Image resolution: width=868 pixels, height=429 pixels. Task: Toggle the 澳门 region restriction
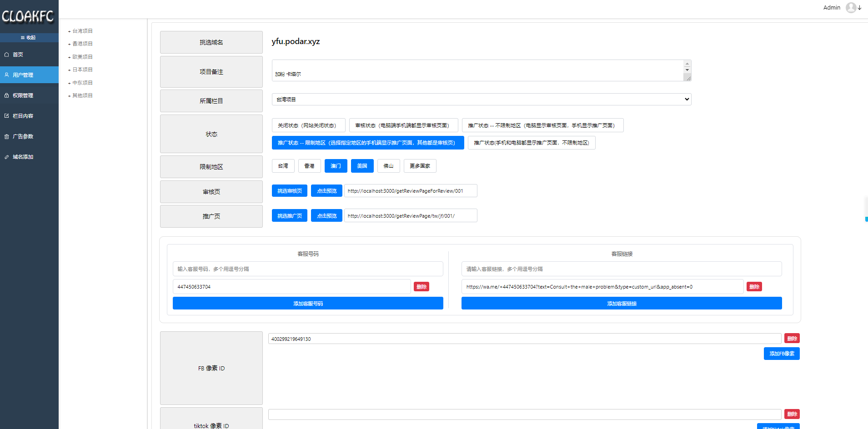coord(336,166)
